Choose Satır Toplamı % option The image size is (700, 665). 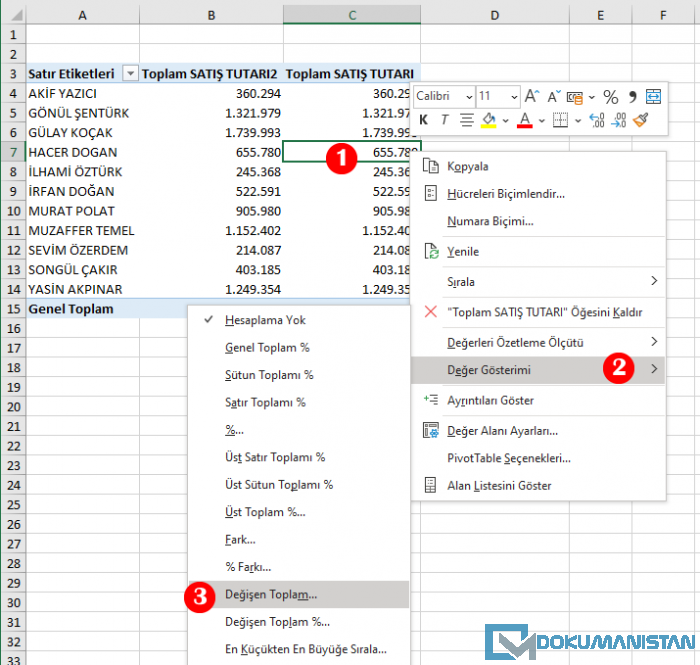(265, 403)
